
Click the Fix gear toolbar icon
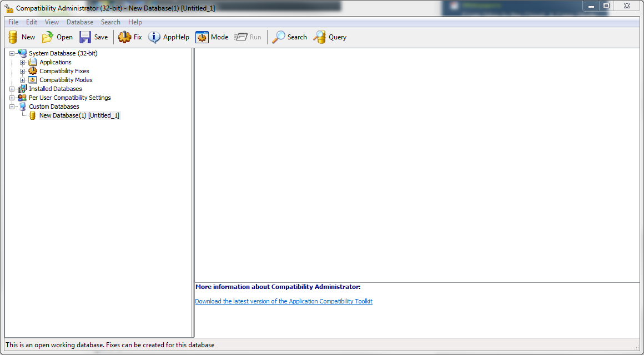point(124,37)
